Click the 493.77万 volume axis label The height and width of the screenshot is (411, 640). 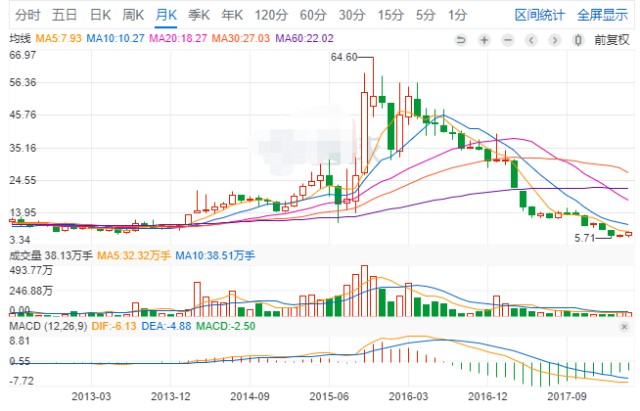[31, 271]
